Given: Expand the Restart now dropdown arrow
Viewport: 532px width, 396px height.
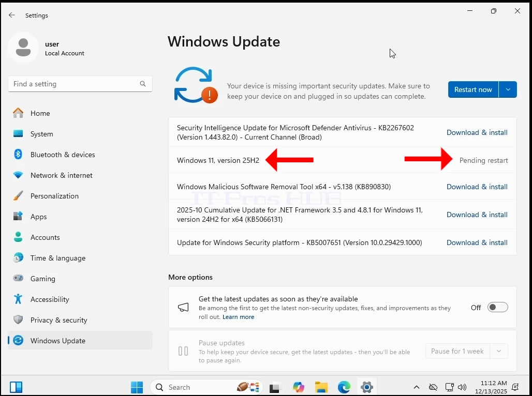Looking at the screenshot, I should [x=508, y=89].
